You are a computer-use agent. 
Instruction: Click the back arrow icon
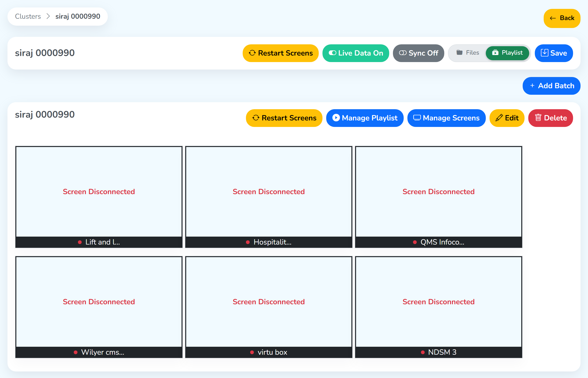[553, 18]
